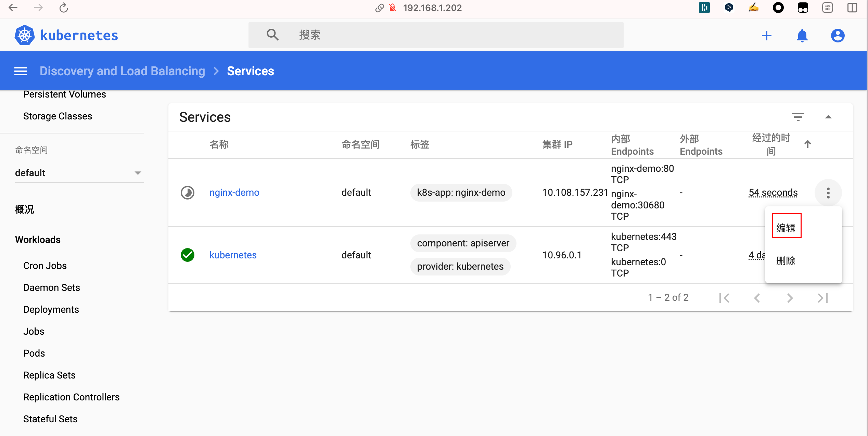The image size is (868, 436).
Task: Sort by 经过的时间 column header
Action: pyautogui.click(x=771, y=144)
